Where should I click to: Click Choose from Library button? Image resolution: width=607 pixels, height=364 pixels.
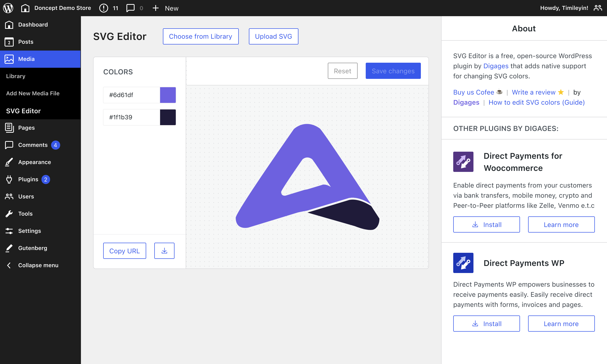click(201, 36)
